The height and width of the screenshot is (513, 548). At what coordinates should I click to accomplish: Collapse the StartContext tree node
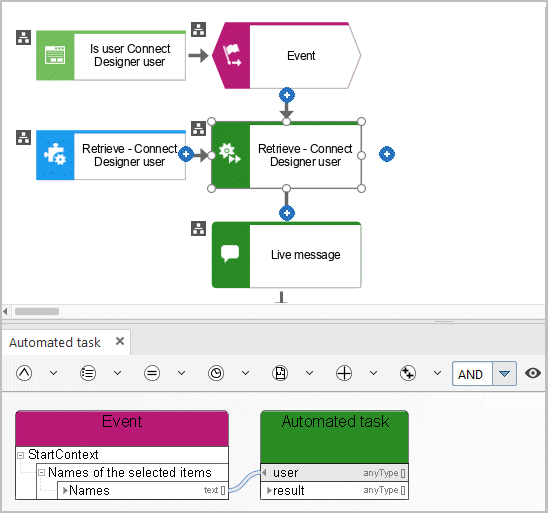21,455
